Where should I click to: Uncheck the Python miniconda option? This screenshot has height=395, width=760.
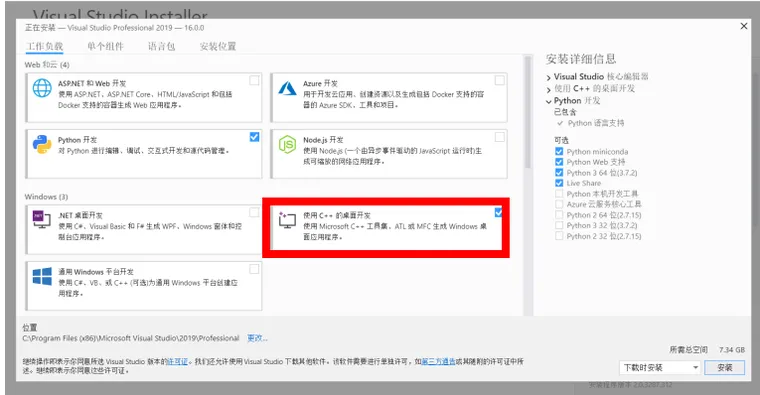(559, 151)
